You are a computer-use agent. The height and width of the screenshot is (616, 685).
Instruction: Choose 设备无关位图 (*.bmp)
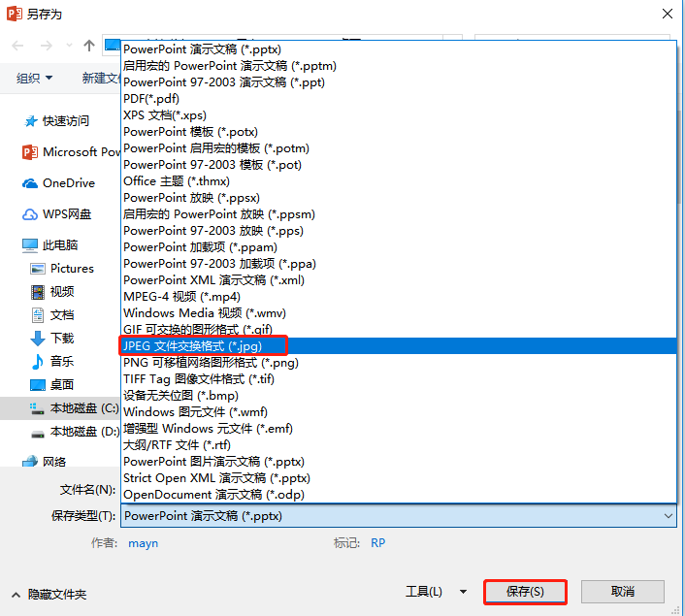399,396
